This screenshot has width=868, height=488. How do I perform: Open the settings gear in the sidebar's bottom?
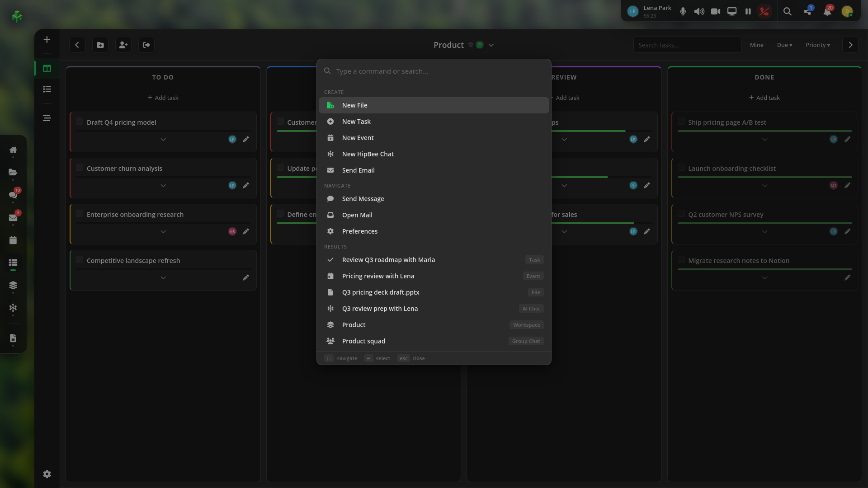pos(47,474)
